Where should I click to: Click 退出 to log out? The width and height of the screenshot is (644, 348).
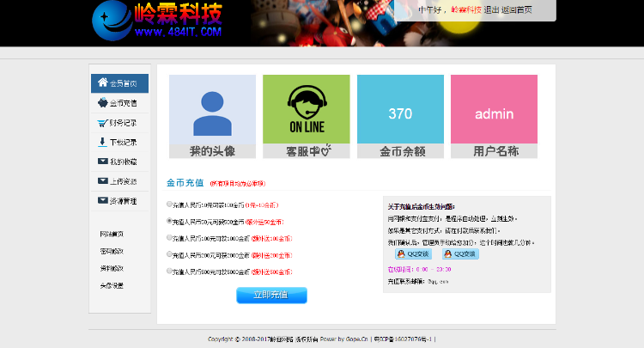491,9
